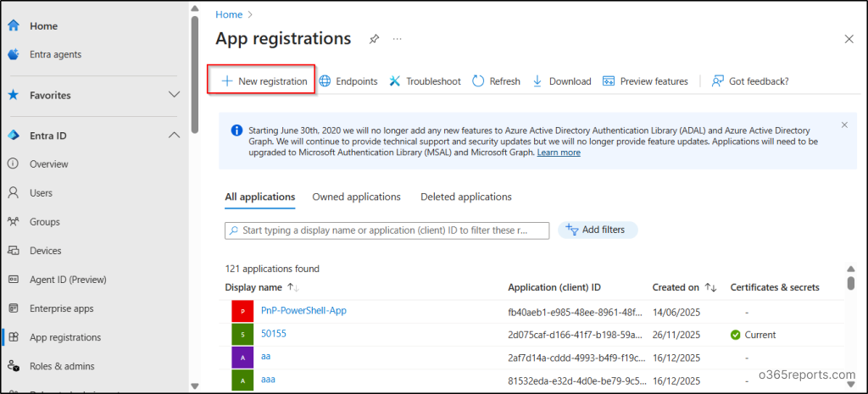Image resolution: width=868 pixels, height=394 pixels.
Task: Click the Download arrow icon
Action: pyautogui.click(x=537, y=80)
